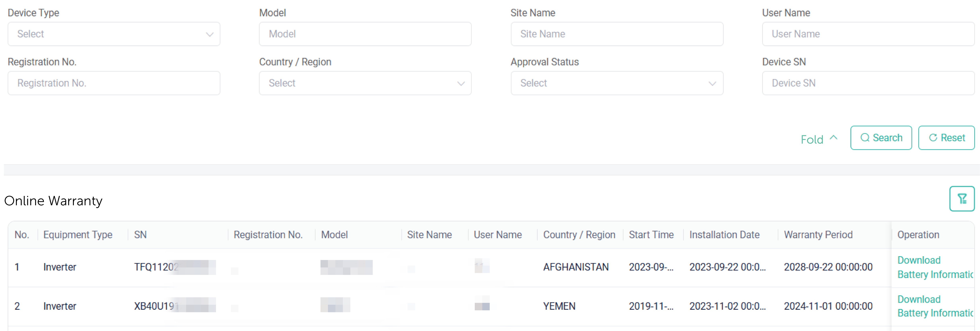Open the Country / Region select dropdown
The height and width of the screenshot is (331, 980).
pyautogui.click(x=365, y=83)
